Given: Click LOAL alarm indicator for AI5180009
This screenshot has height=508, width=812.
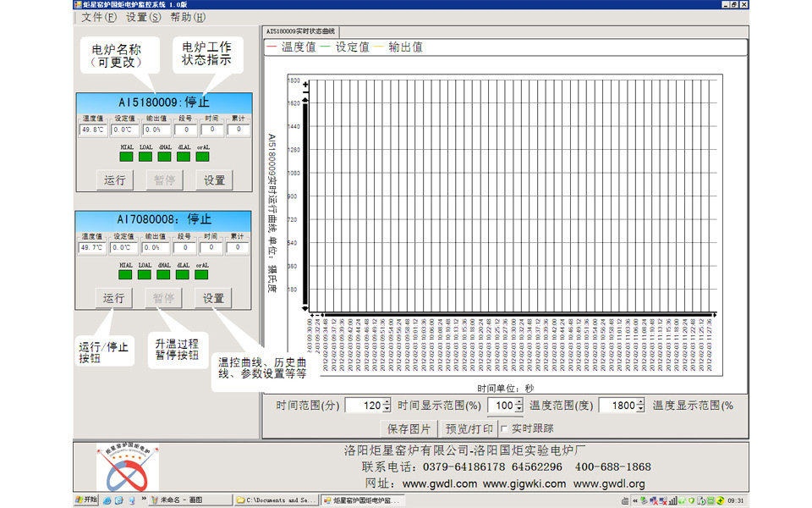Looking at the screenshot, I should coord(145,157).
